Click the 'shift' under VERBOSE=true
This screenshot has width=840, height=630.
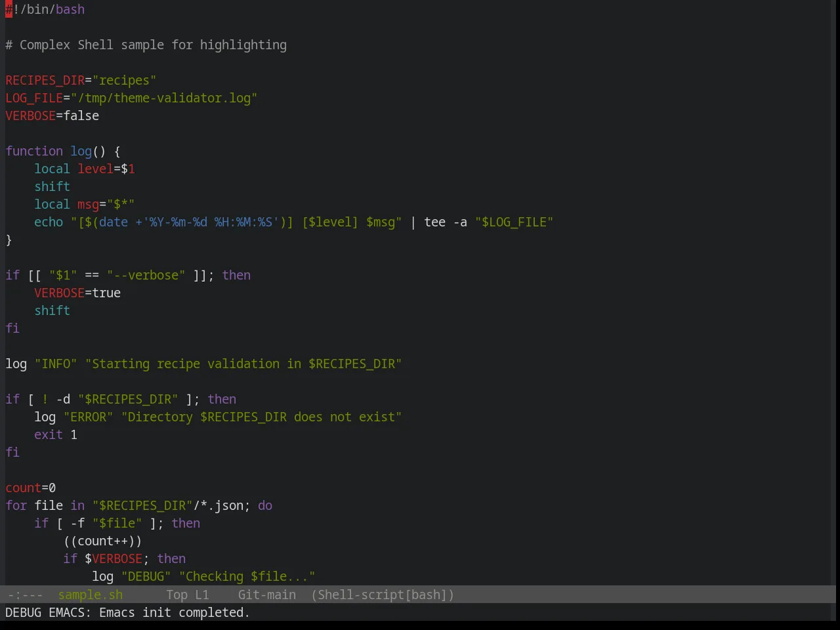tap(52, 310)
